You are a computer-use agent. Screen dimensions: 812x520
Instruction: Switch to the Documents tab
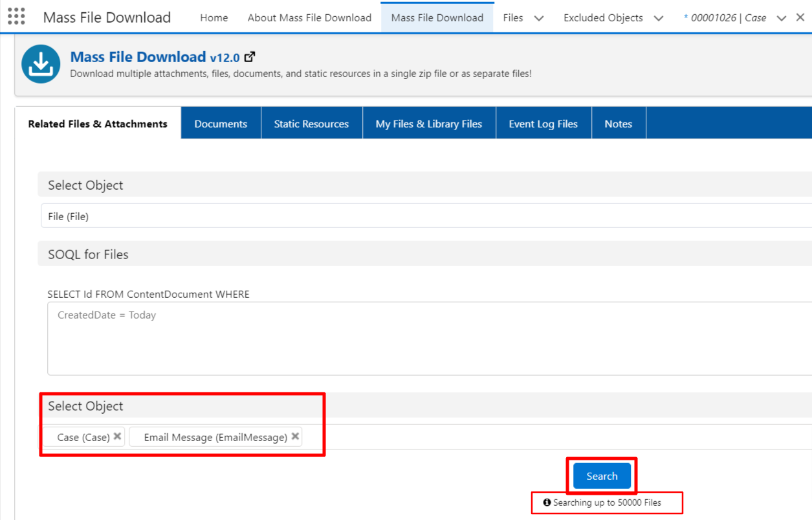coord(221,124)
